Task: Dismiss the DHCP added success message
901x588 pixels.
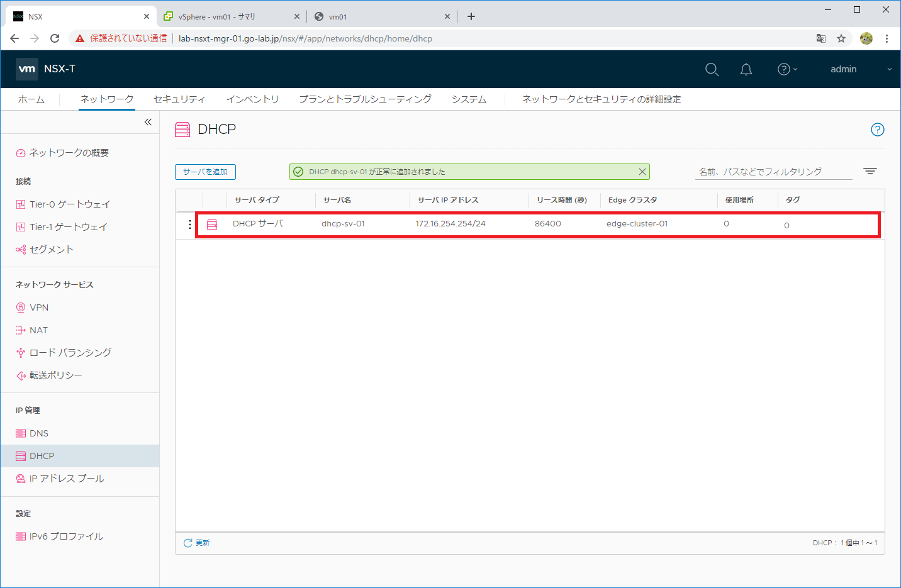Action: (x=642, y=172)
